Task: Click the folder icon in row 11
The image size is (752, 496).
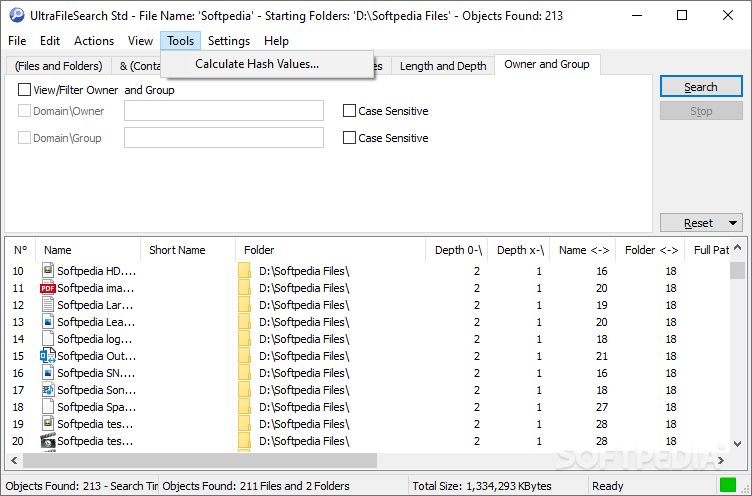Action: [x=244, y=288]
